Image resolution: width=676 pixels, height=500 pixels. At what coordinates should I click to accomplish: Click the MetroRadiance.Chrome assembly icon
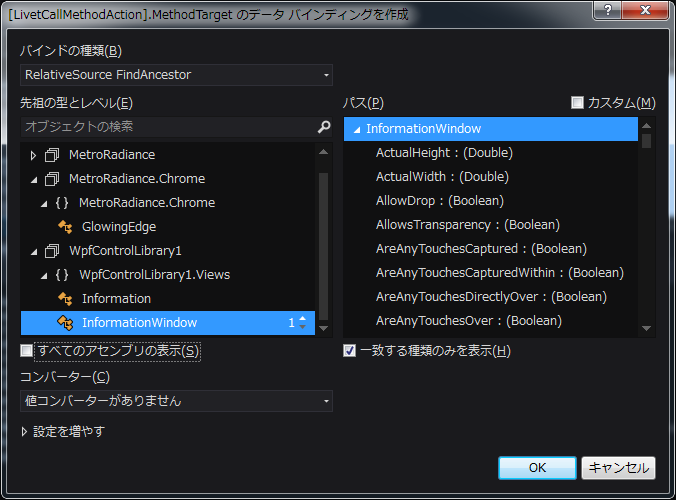click(x=52, y=179)
